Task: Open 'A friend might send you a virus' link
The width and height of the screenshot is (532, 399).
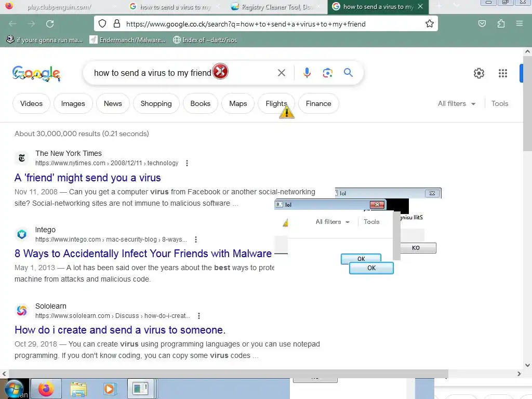Action: 87,178
